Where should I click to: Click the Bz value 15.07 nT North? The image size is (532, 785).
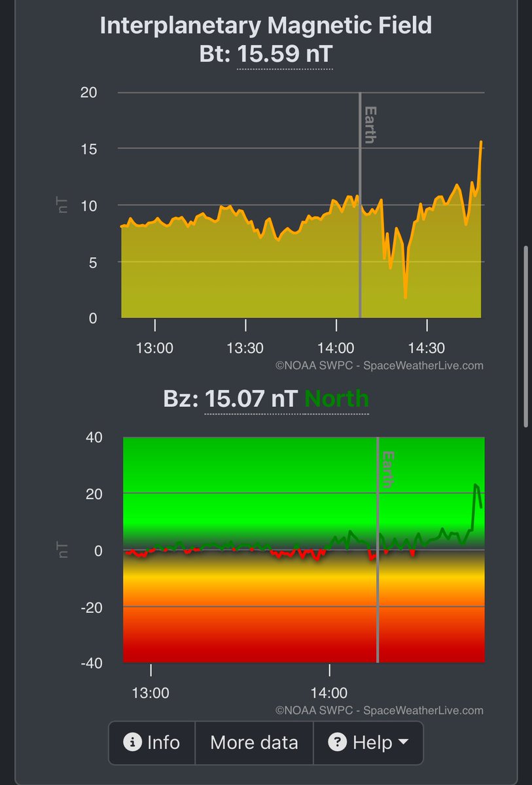[x=287, y=398]
